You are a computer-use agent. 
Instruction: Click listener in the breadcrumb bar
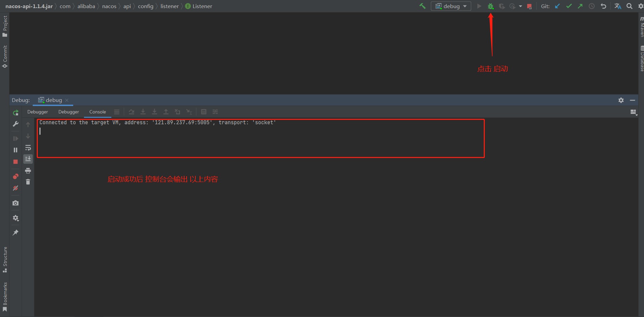click(169, 6)
